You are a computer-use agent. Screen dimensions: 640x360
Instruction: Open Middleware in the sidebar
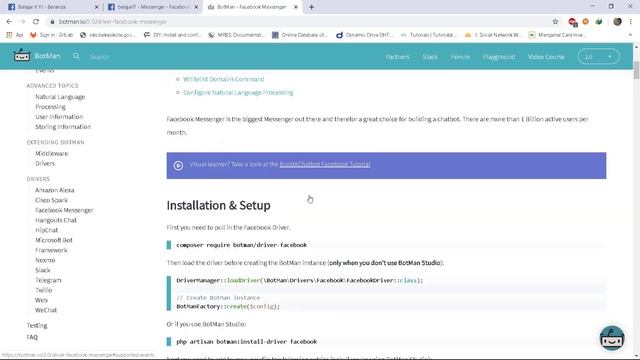[x=51, y=153]
